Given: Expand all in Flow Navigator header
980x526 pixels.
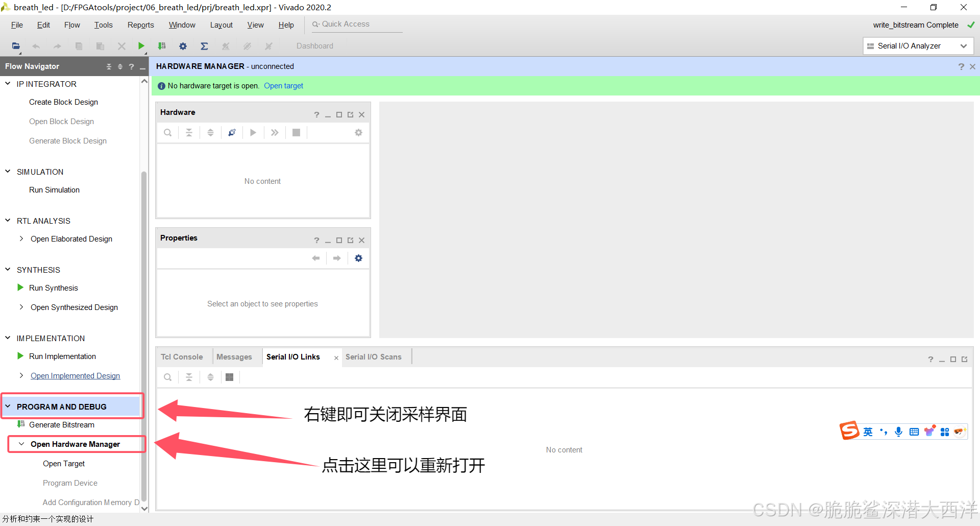Looking at the screenshot, I should click(x=120, y=66).
